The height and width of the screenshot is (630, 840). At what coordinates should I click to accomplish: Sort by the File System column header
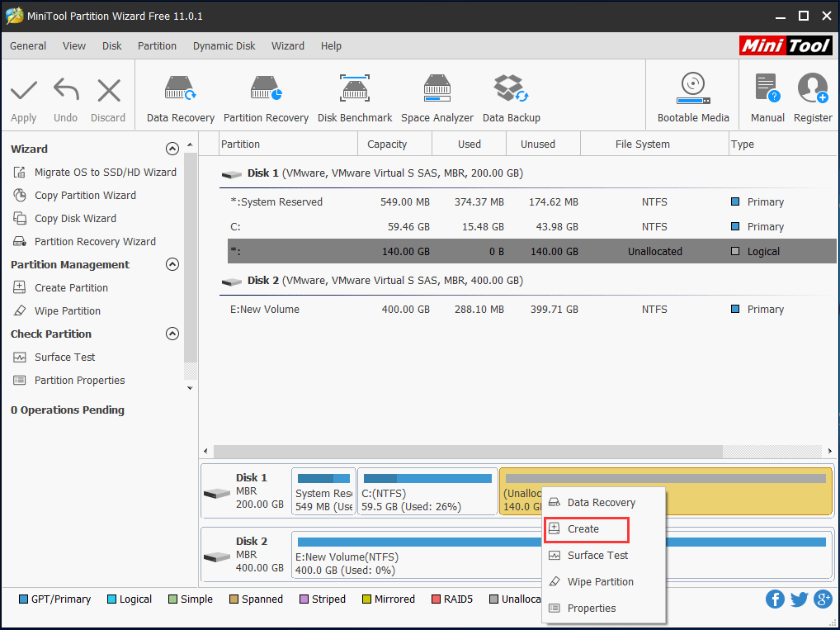point(654,144)
